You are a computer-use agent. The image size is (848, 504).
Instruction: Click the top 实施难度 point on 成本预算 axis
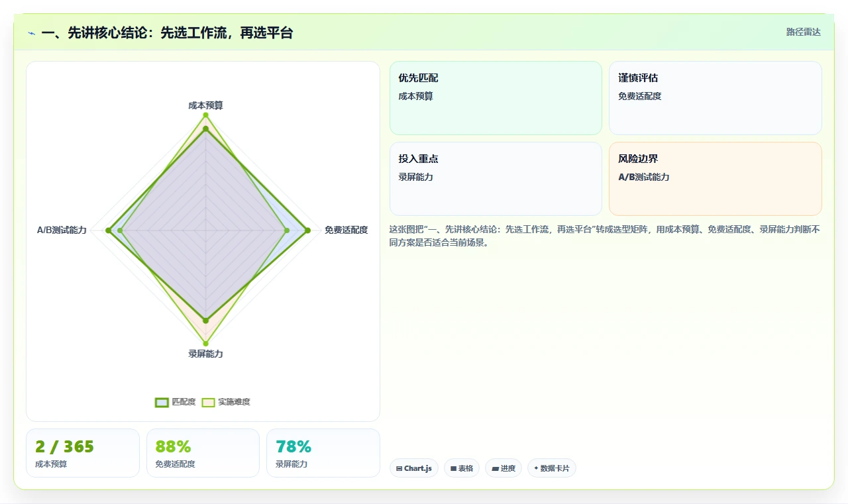205,115
